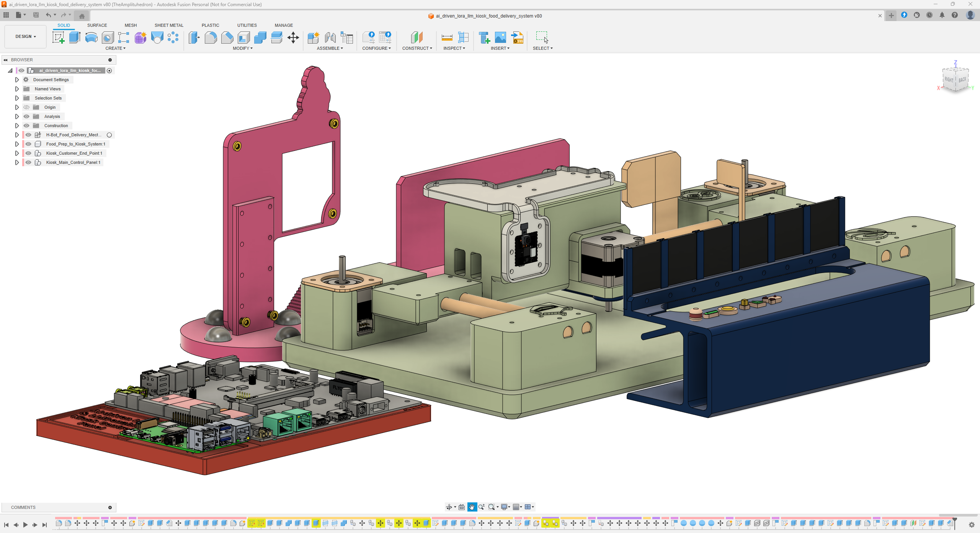Open the CONSTRUCT menu
980x533 pixels.
pyautogui.click(x=417, y=48)
